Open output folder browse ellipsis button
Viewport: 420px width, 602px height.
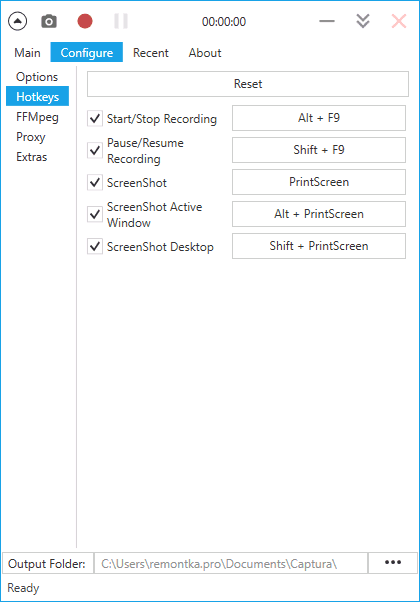point(393,563)
